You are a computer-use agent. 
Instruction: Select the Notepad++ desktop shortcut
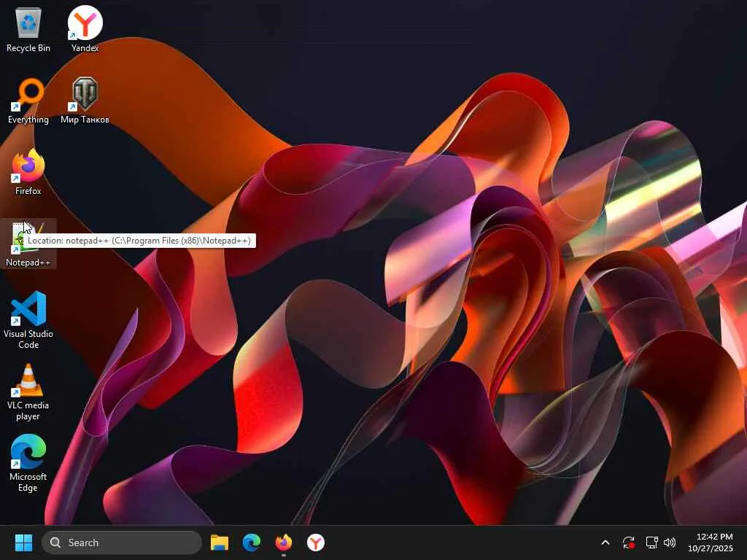(x=28, y=244)
